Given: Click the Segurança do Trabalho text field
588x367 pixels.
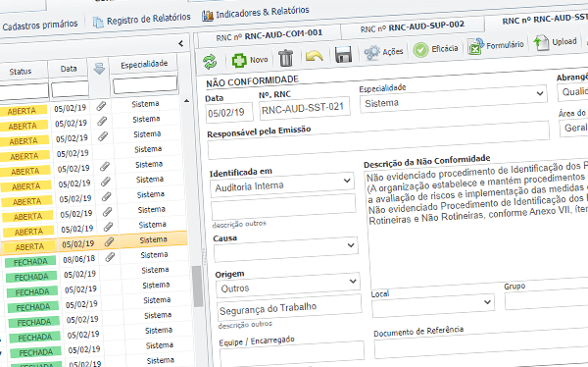Looking at the screenshot, I should coord(289,308).
